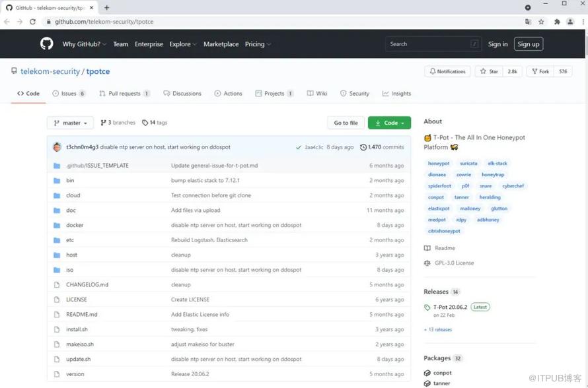Click the tag icon next to 14 tags
The image size is (588, 388).
click(145, 123)
